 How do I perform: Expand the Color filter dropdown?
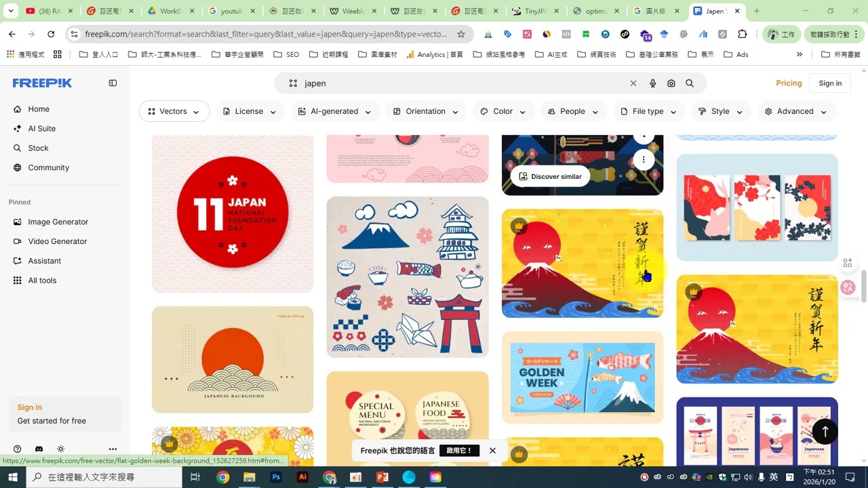pos(504,111)
